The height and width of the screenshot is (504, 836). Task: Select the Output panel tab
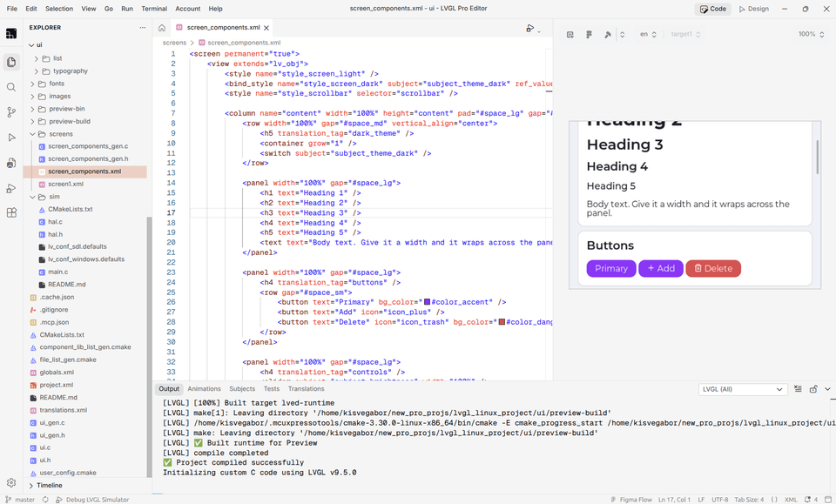(169, 389)
